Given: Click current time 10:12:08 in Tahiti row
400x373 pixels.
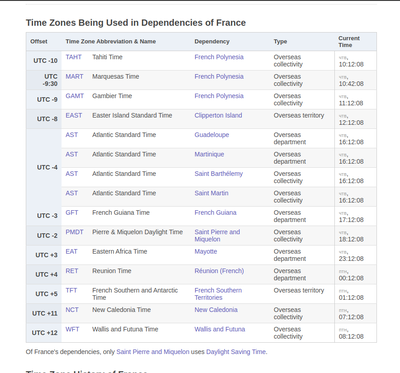Looking at the screenshot, I should [x=351, y=64].
